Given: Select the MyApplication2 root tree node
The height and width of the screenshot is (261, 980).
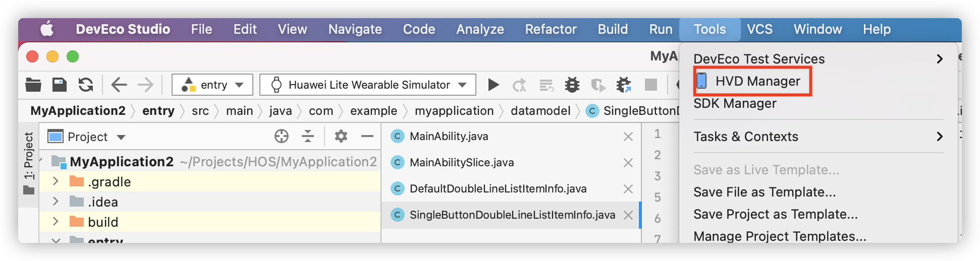Looking at the screenshot, I should (x=210, y=162).
